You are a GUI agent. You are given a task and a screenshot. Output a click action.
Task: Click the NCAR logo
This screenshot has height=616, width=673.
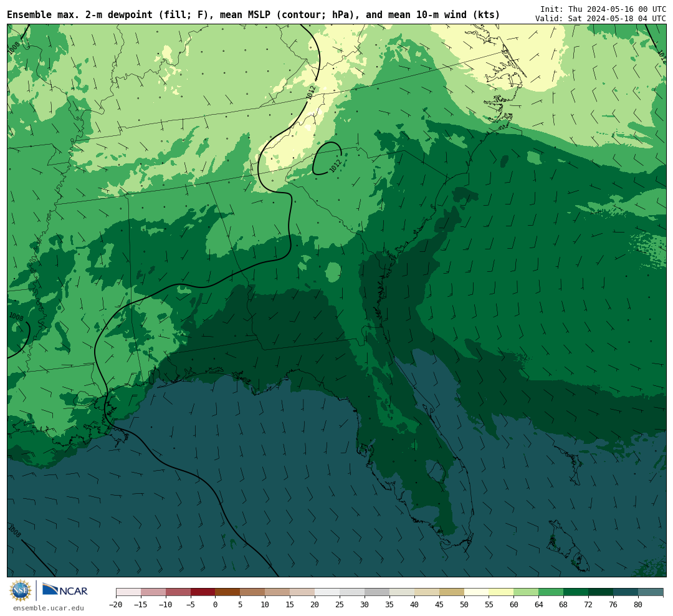click(x=65, y=590)
